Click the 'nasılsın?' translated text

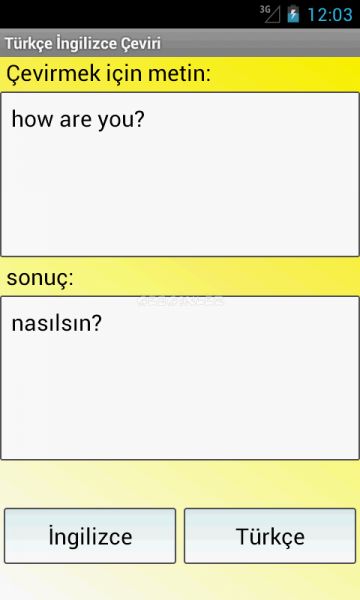pyautogui.click(x=57, y=323)
